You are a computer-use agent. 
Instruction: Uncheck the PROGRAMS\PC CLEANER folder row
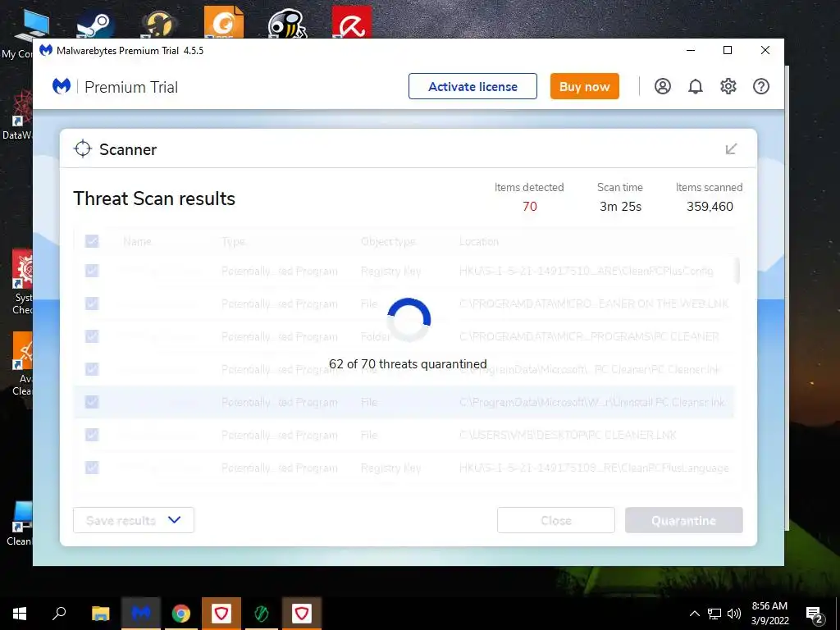(x=92, y=336)
